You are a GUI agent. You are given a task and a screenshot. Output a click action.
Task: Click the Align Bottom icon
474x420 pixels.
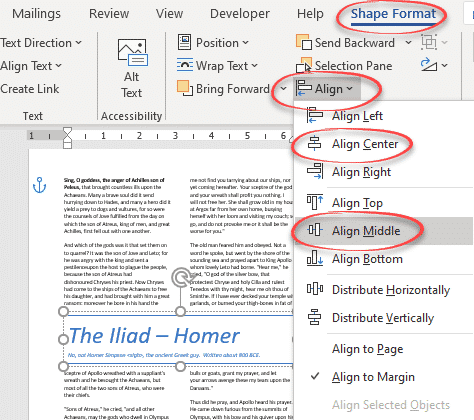pyautogui.click(x=314, y=258)
